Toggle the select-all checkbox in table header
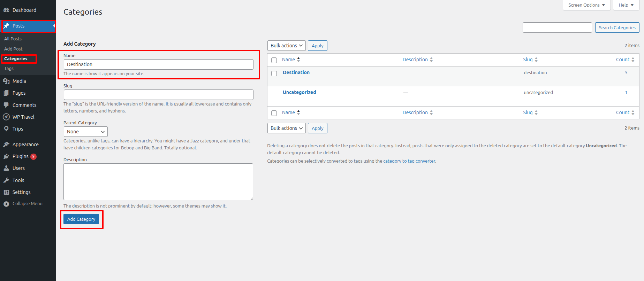The height and width of the screenshot is (281, 644). click(274, 60)
